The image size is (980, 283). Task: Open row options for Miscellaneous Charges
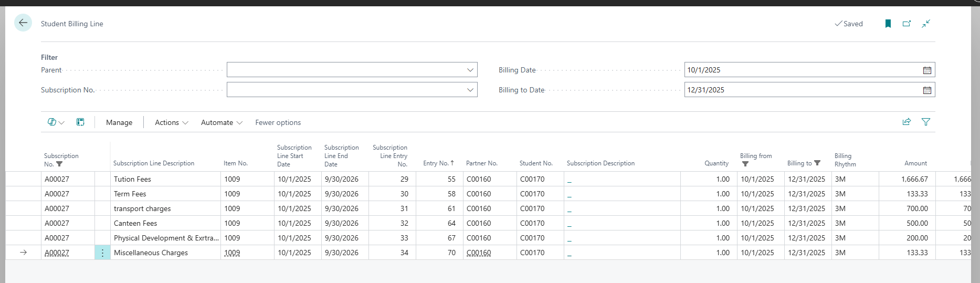tap(102, 253)
